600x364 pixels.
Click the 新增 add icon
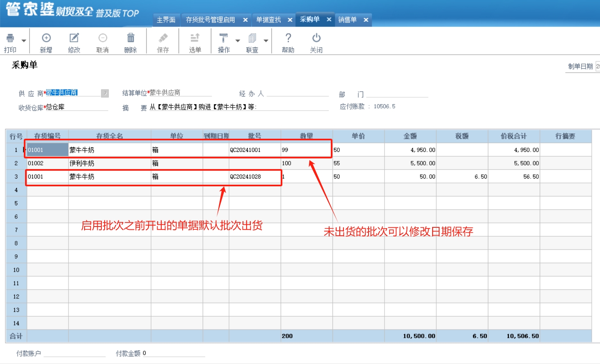tap(46, 38)
